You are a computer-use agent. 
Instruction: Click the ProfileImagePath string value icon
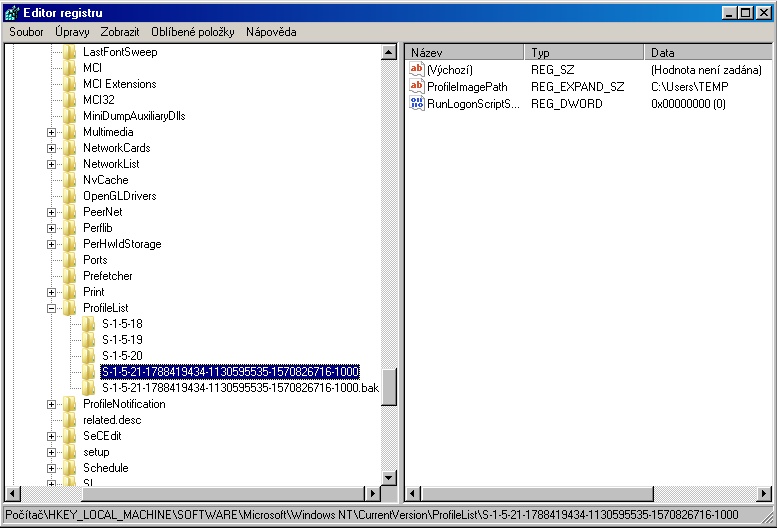tap(417, 87)
